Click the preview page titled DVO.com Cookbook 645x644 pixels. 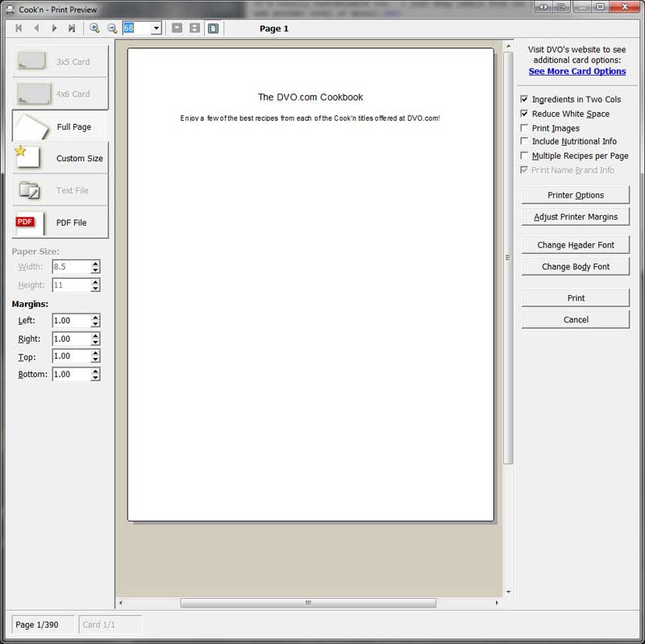coord(310,285)
